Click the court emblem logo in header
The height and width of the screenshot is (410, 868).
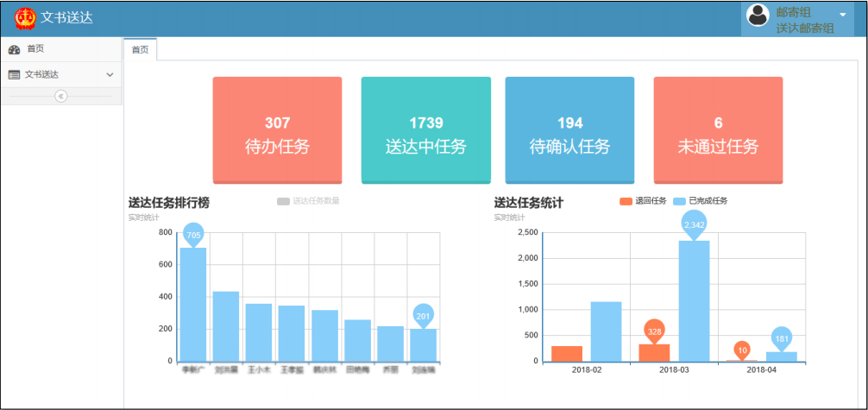25,18
